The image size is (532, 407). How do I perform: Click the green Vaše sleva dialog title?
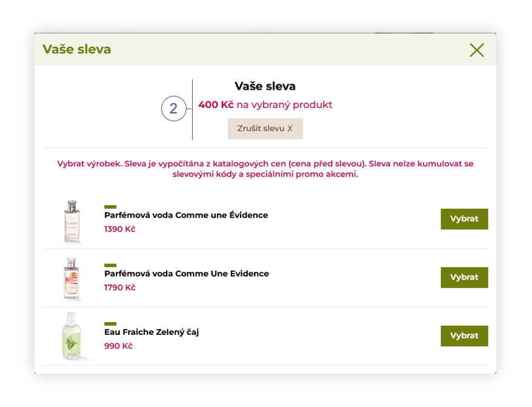coord(77,49)
